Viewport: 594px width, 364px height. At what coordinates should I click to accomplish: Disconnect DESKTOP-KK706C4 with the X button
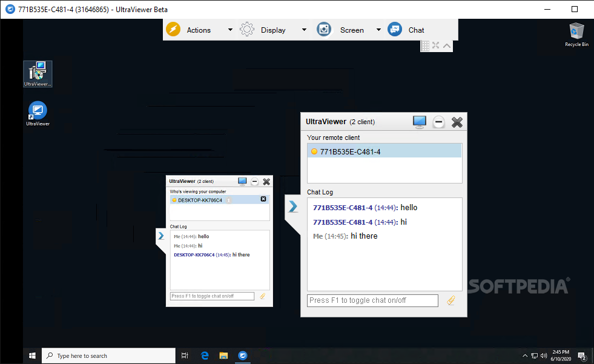pyautogui.click(x=263, y=199)
